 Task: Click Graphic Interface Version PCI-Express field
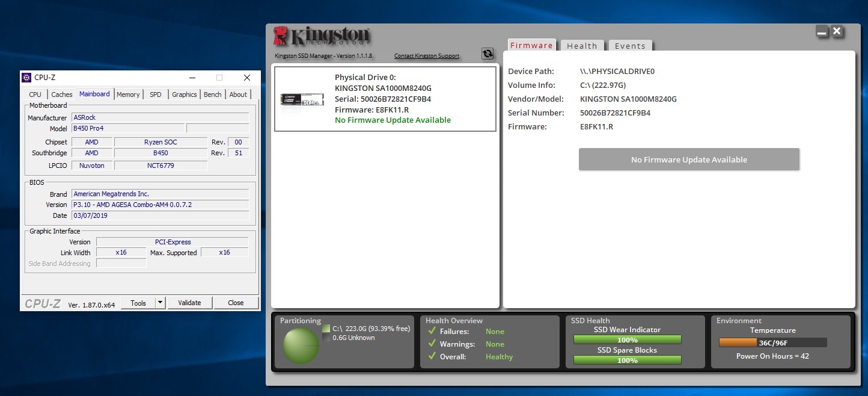(x=173, y=242)
